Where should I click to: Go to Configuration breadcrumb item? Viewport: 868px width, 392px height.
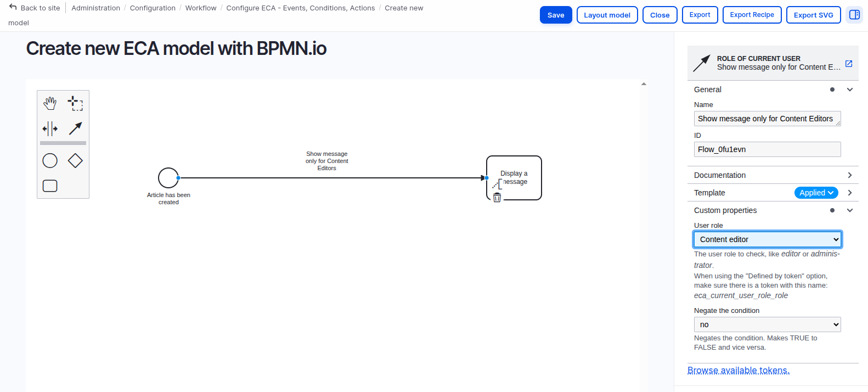tap(153, 8)
